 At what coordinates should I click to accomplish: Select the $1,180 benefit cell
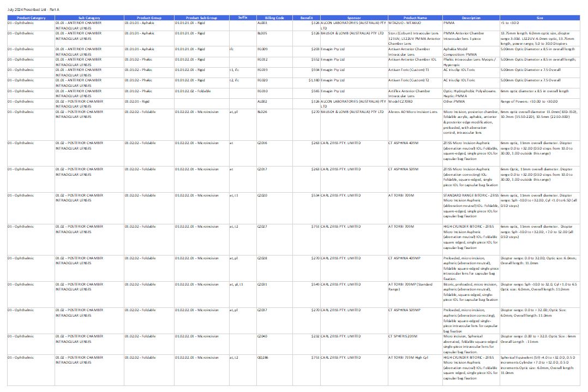[307, 83]
